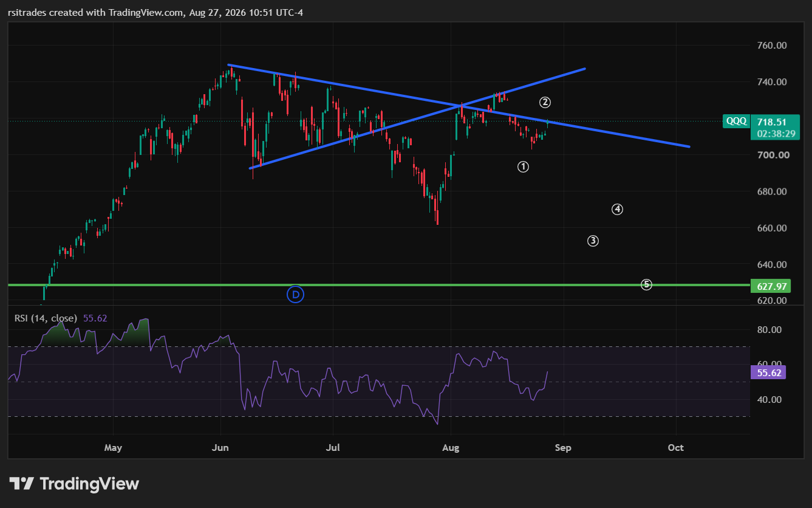The height and width of the screenshot is (508, 812).
Task: Click the Sep label on time axis
Action: tap(564, 448)
